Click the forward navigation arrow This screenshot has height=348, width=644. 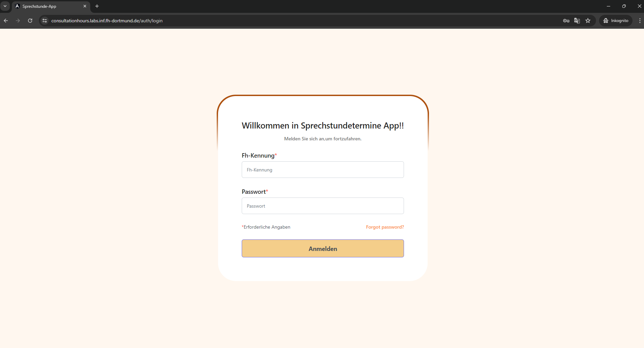point(18,21)
